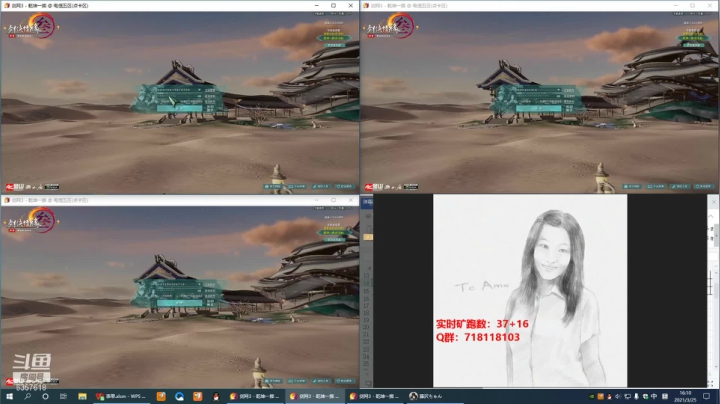The height and width of the screenshot is (404, 720).
Task: Click green server-selection button in top-left game
Action: tap(334, 38)
